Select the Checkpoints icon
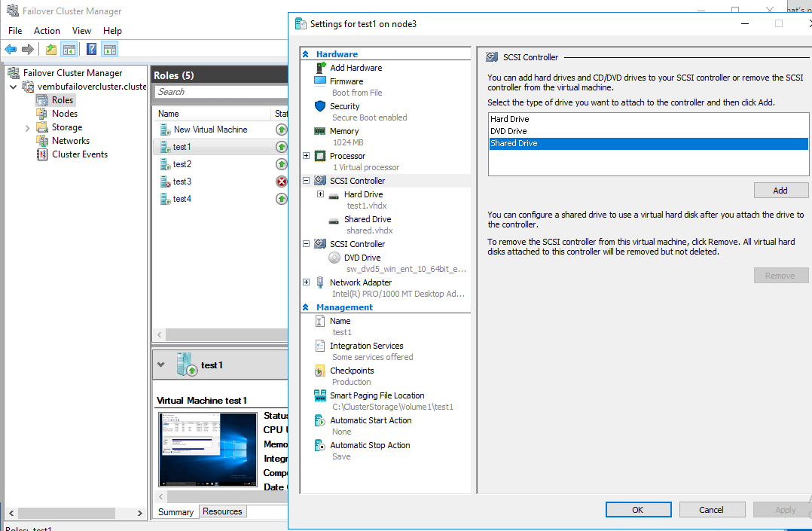This screenshot has height=531, width=812. tap(320, 371)
